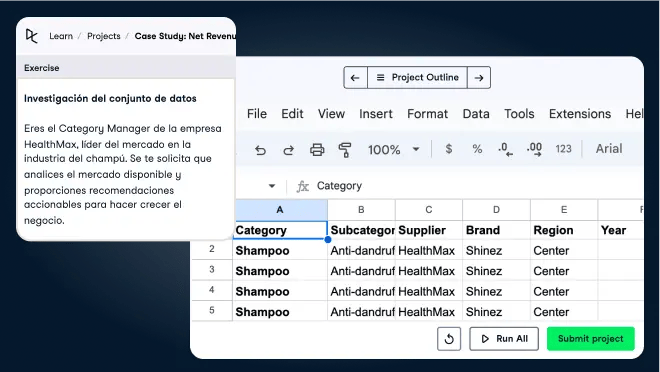Open the name box dropdown arrow
Image resolution: width=660 pixels, height=372 pixels.
(x=272, y=186)
